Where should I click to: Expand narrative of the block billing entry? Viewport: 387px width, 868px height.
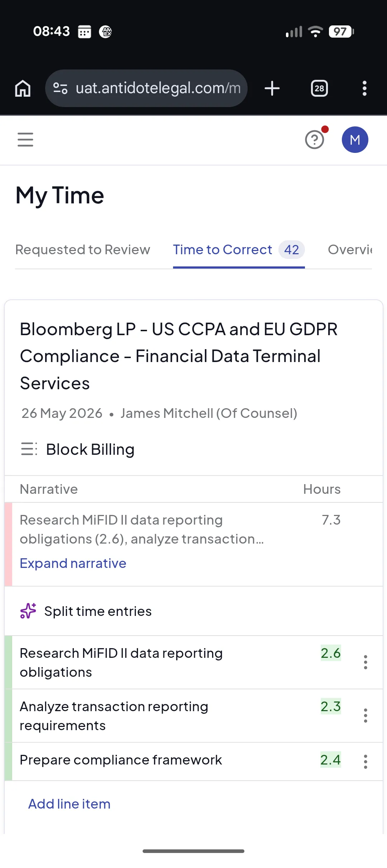pyautogui.click(x=73, y=563)
